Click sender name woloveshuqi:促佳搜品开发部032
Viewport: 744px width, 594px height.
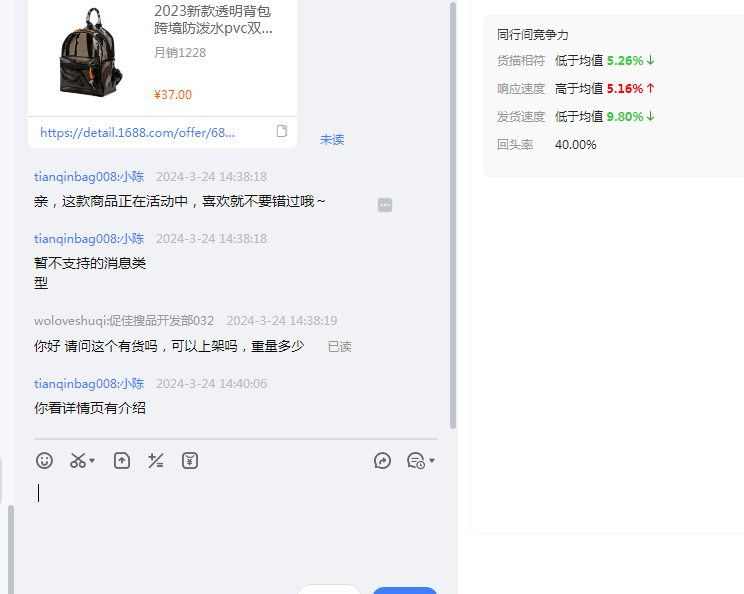point(124,321)
